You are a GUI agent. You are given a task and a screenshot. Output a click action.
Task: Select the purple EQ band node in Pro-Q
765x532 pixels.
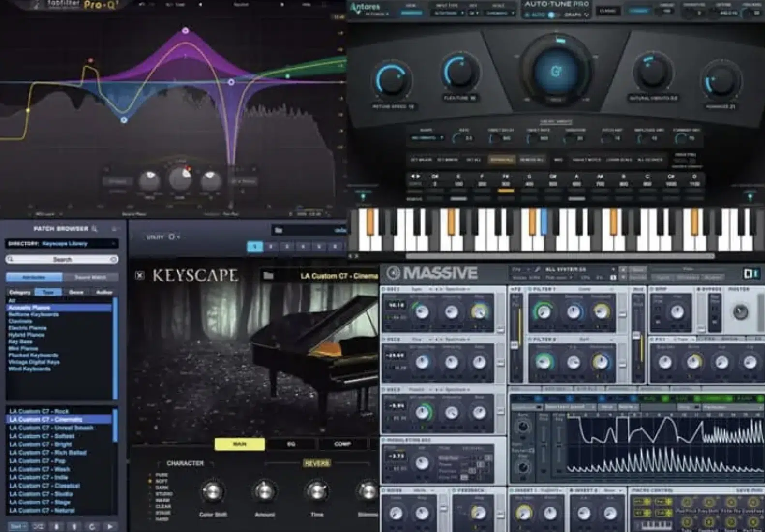(185, 31)
